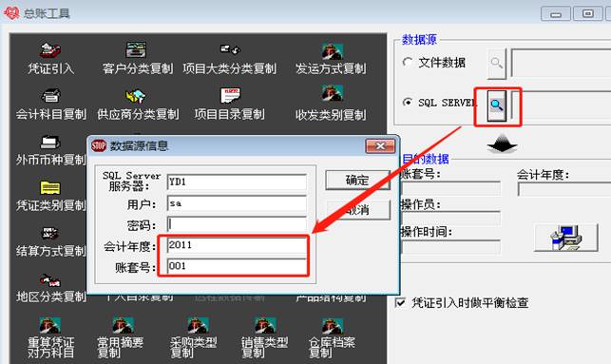611x364 pixels.
Task: Open 常用摘要复制 icon
Action: [x=124, y=325]
